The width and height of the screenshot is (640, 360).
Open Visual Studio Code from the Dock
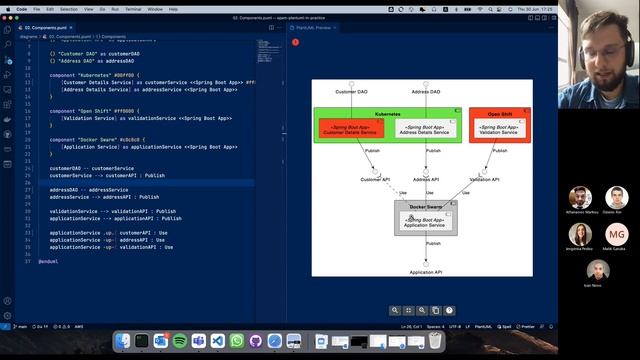coord(218,341)
